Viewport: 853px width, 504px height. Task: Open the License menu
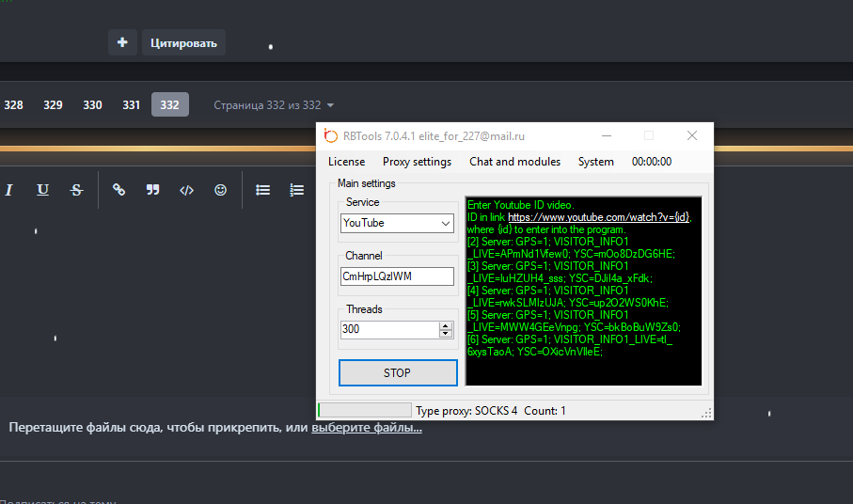tap(346, 162)
